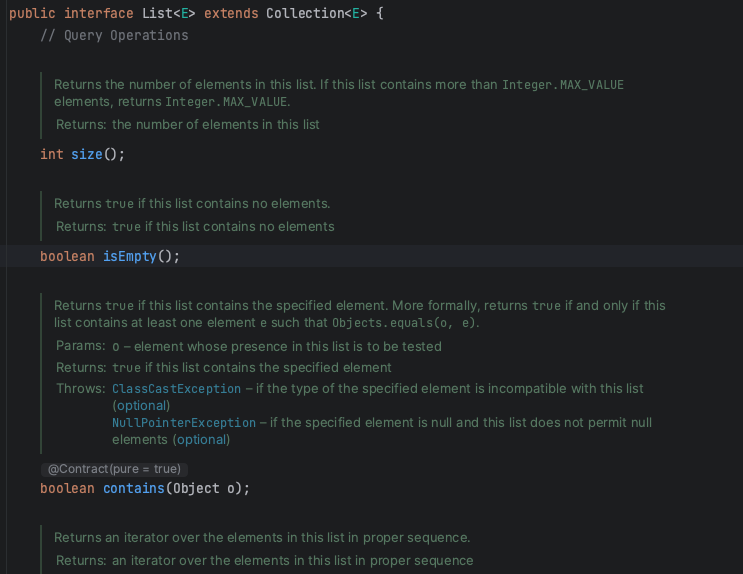743x574 pixels.
Task: Click 'Returns: true if this list contains no elements'
Action: pyautogui.click(x=195, y=227)
